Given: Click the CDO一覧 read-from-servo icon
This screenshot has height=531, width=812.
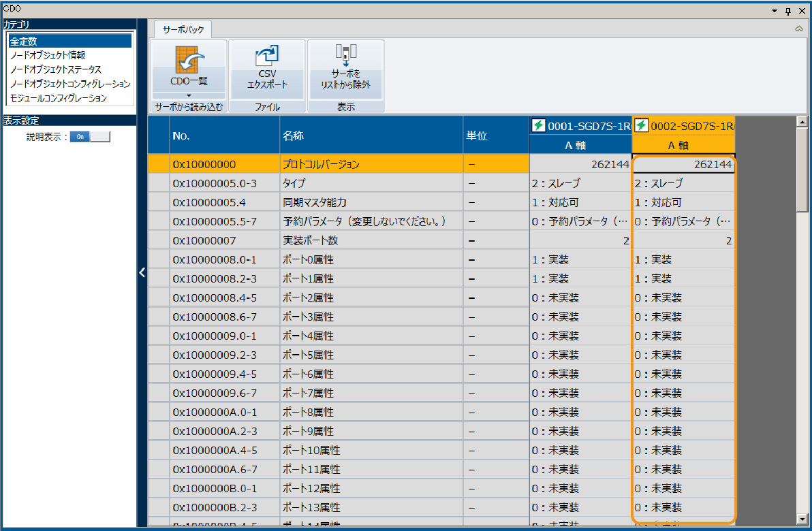Looking at the screenshot, I should tap(188, 59).
